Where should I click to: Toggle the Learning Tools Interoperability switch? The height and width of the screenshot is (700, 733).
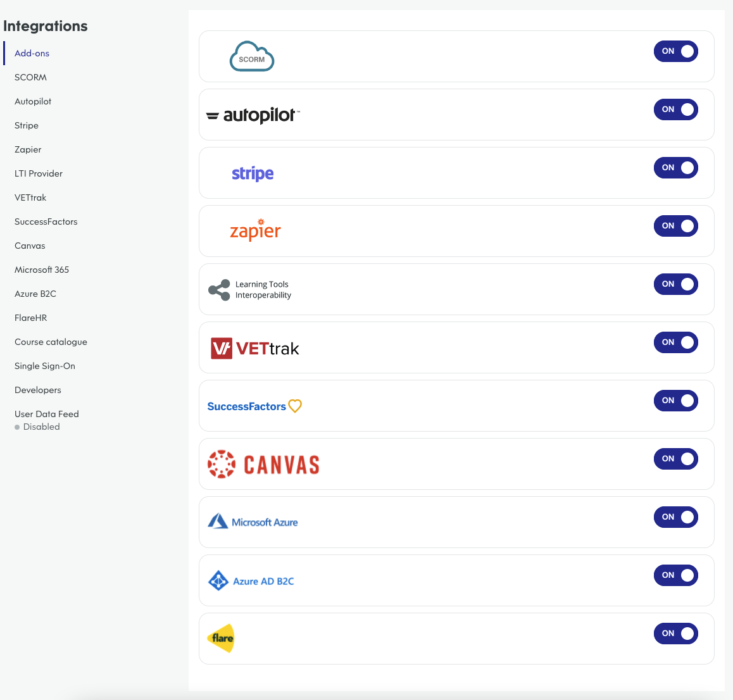coord(675,284)
